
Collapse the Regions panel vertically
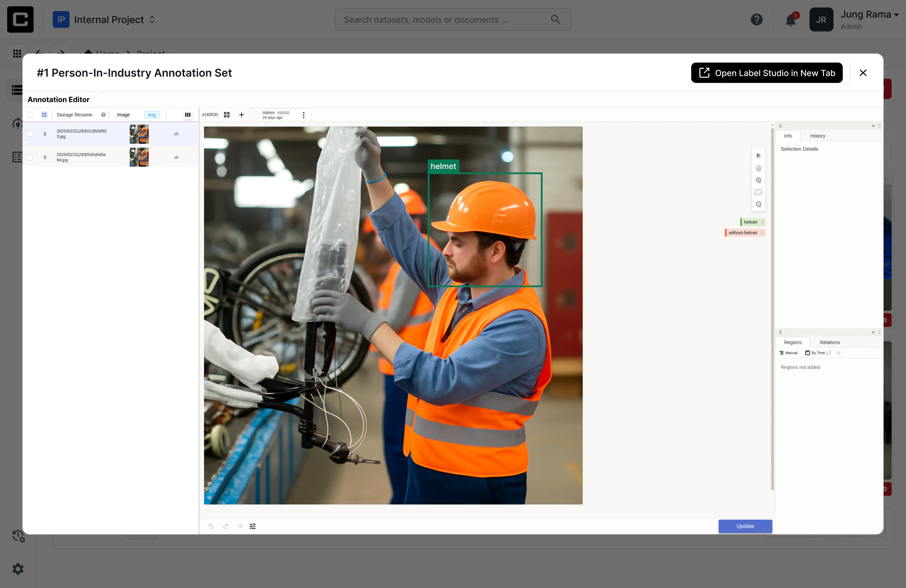(x=879, y=332)
